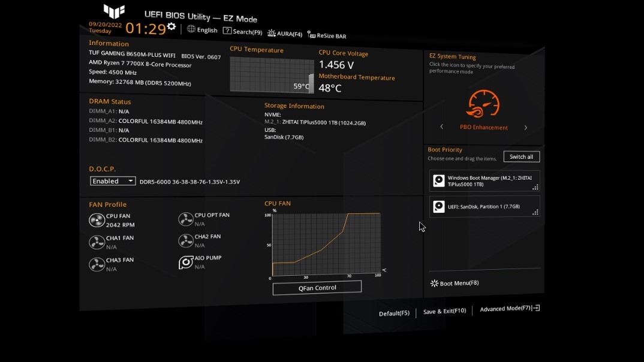Click DIMM_B2 COLORFUL 16384MB 4800MHz row
Image resolution: width=644 pixels, height=362 pixels.
click(x=146, y=140)
